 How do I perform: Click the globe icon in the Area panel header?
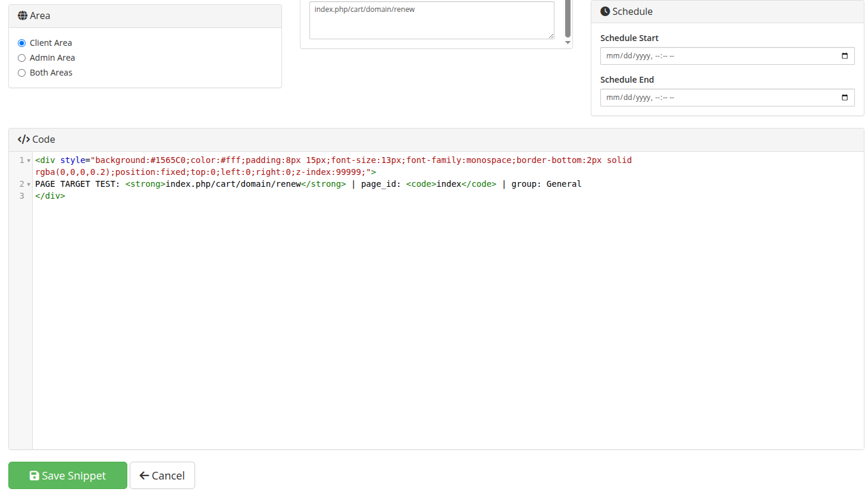tap(21, 15)
